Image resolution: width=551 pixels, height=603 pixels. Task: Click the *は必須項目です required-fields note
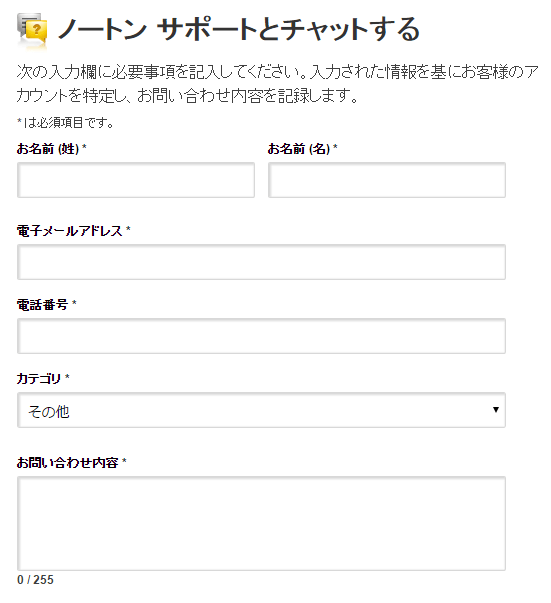pyautogui.click(x=65, y=123)
